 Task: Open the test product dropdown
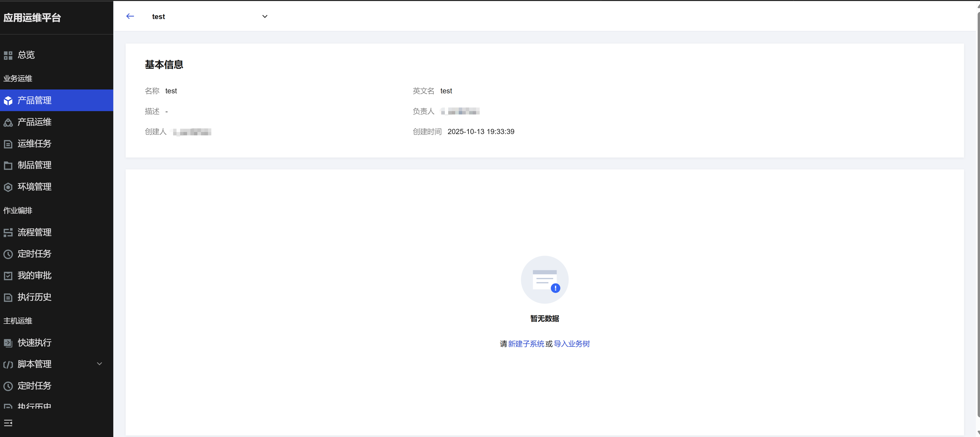[265, 16]
